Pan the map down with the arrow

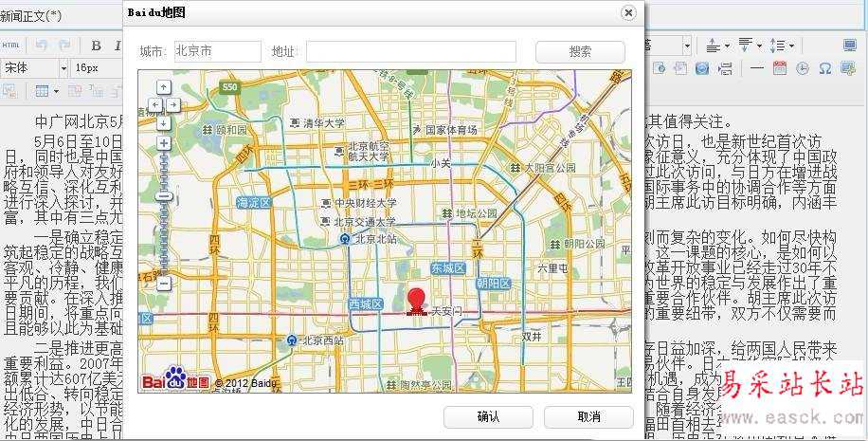[164, 122]
